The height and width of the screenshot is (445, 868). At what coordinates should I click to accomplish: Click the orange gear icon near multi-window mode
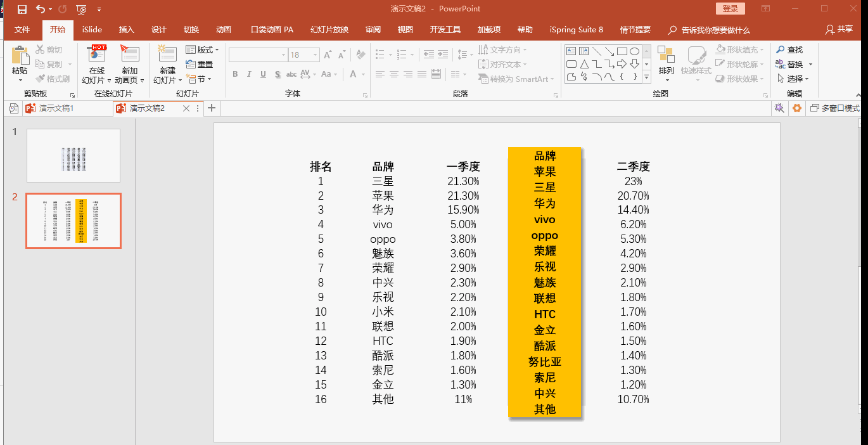[797, 108]
